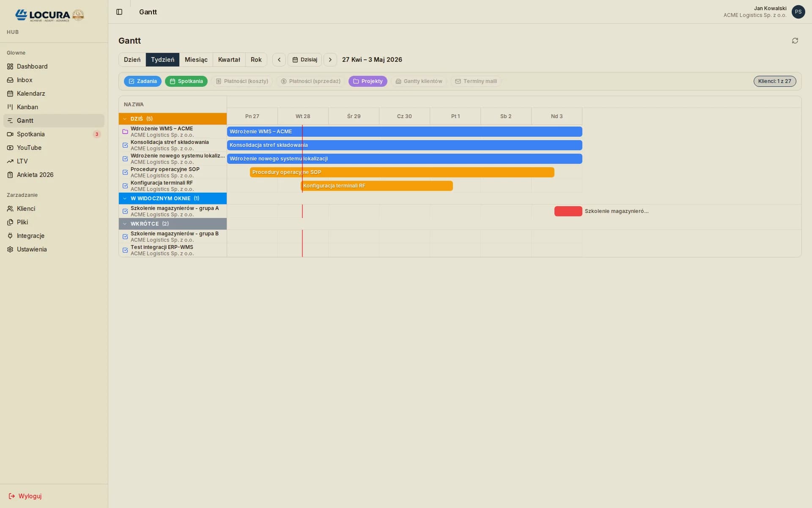Collapse the DZIŚ group

point(124,119)
